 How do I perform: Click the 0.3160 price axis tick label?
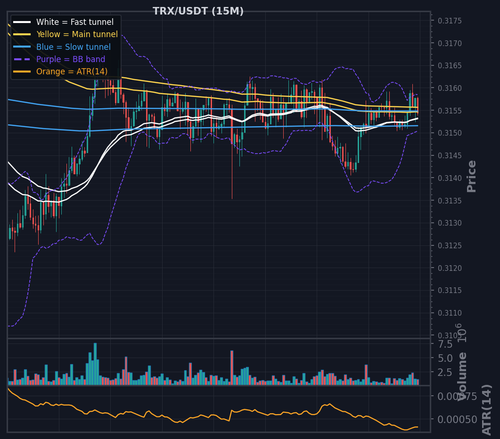(x=450, y=88)
